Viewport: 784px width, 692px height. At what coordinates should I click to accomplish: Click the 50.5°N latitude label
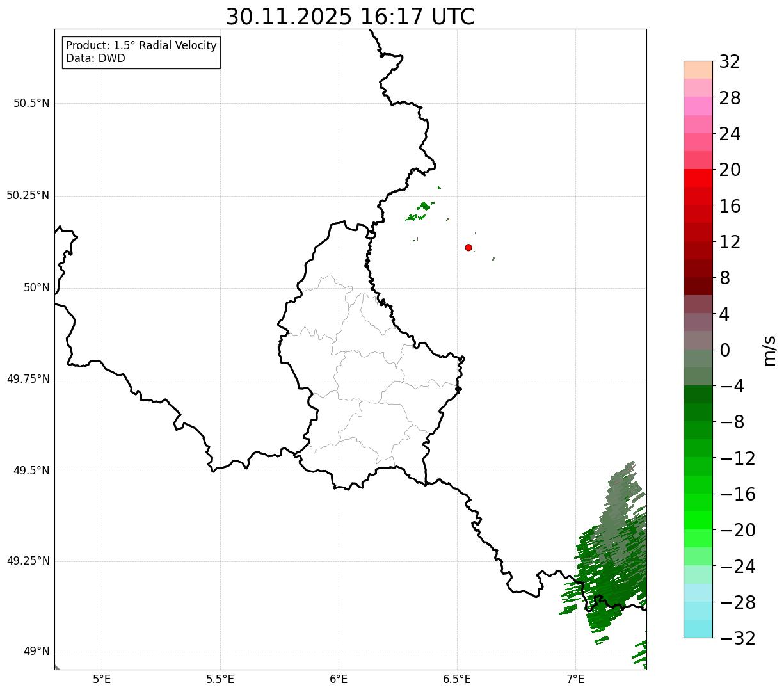point(31,104)
